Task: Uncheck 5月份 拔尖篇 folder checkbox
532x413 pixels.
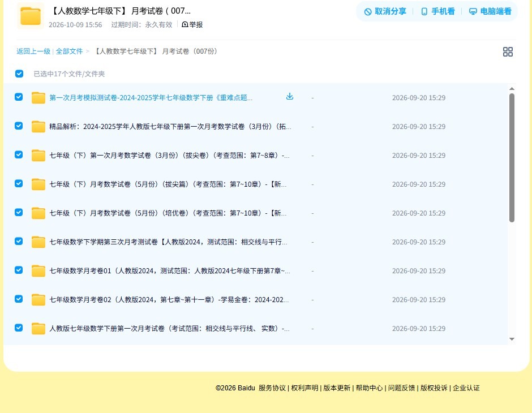Action: (x=19, y=183)
